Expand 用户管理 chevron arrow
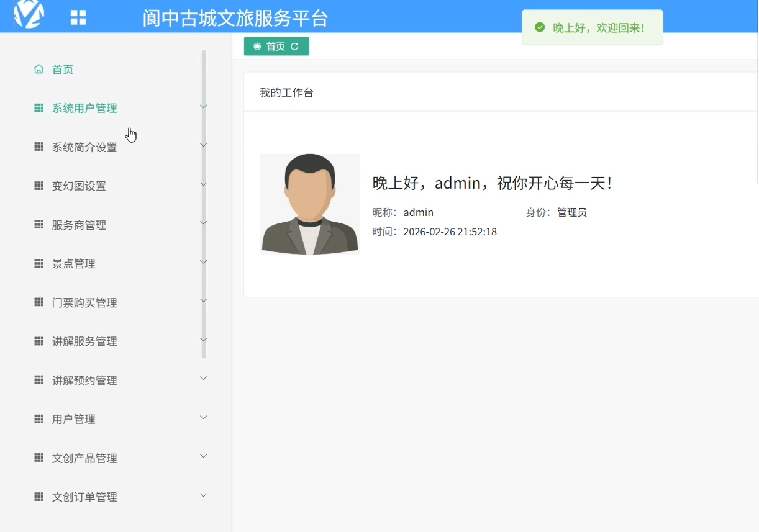 [x=203, y=417]
